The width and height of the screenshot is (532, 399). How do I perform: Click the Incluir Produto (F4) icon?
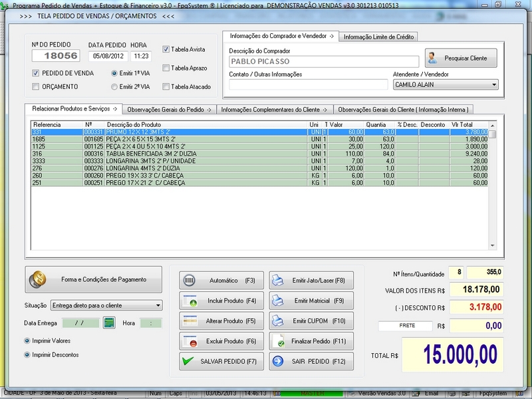click(x=190, y=301)
